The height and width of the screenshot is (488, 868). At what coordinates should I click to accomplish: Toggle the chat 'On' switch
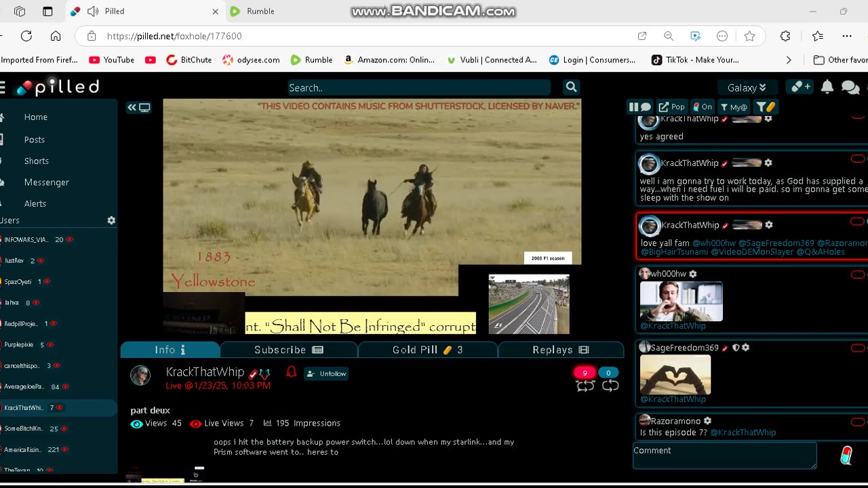tap(702, 106)
